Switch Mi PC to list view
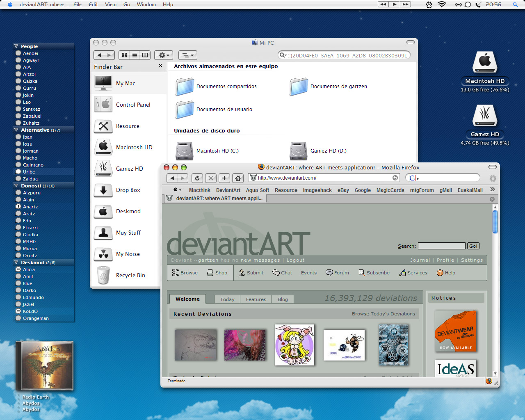 point(135,55)
